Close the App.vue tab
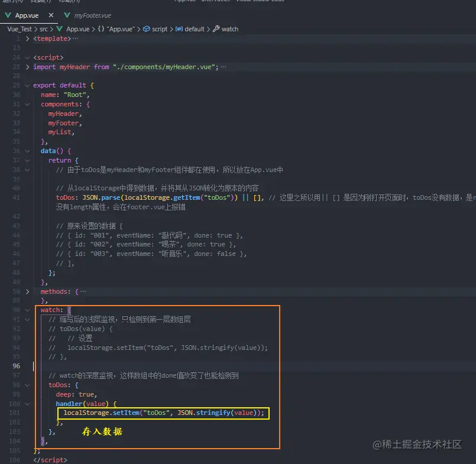The height and width of the screenshot is (464, 476). coord(51,15)
